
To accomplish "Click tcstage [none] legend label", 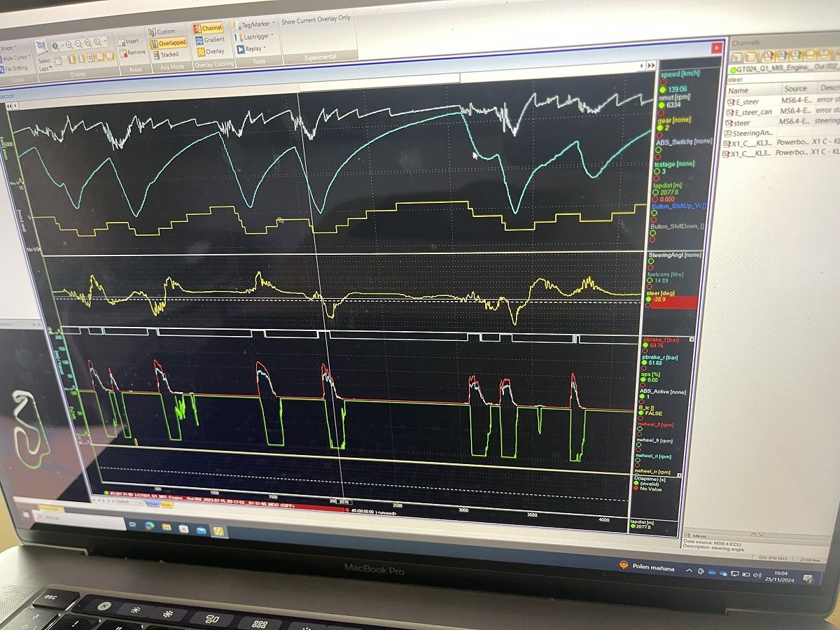I will click(x=675, y=163).
